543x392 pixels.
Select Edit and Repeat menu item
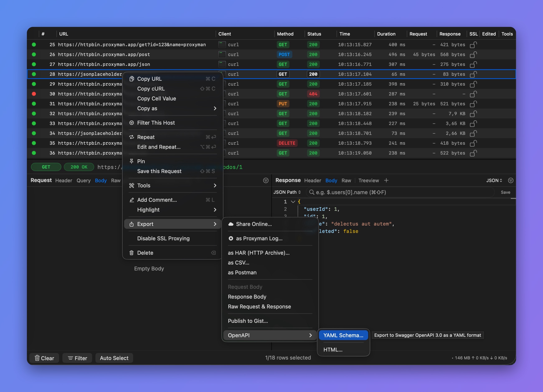click(x=173, y=147)
